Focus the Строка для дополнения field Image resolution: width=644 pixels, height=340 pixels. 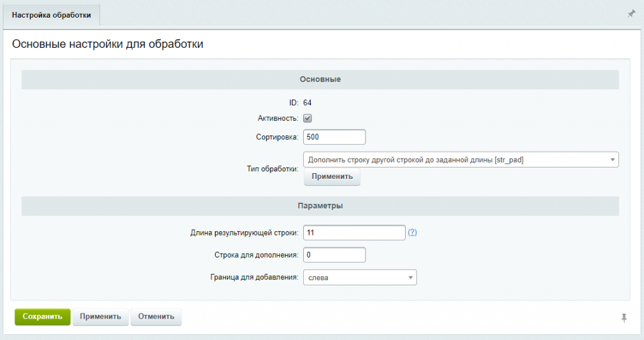tap(335, 255)
